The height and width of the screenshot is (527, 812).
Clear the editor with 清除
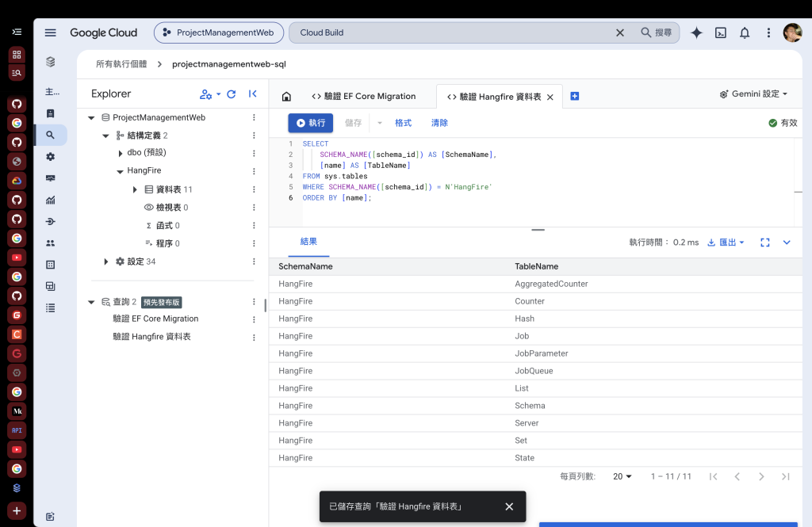(439, 123)
